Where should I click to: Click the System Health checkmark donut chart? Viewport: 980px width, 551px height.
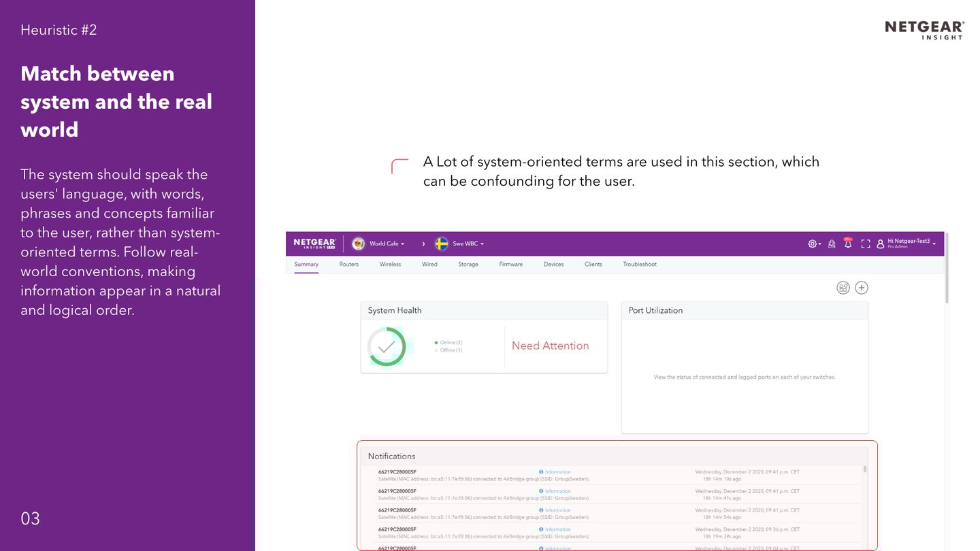point(387,346)
